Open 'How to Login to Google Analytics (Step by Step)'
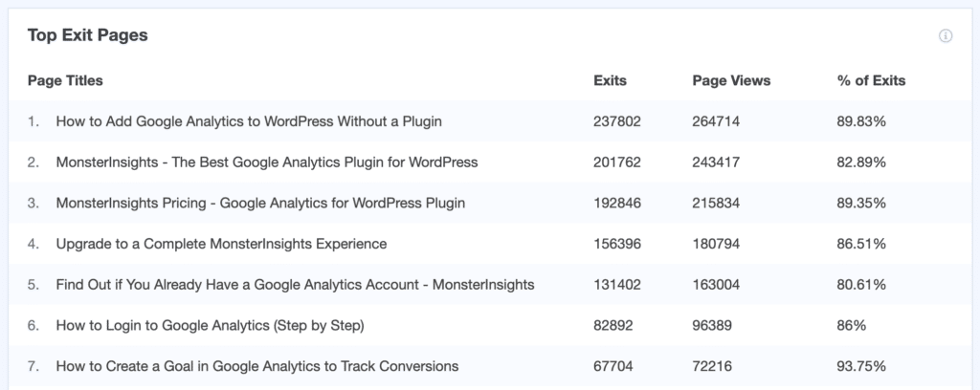This screenshot has height=390, width=980. point(210,325)
